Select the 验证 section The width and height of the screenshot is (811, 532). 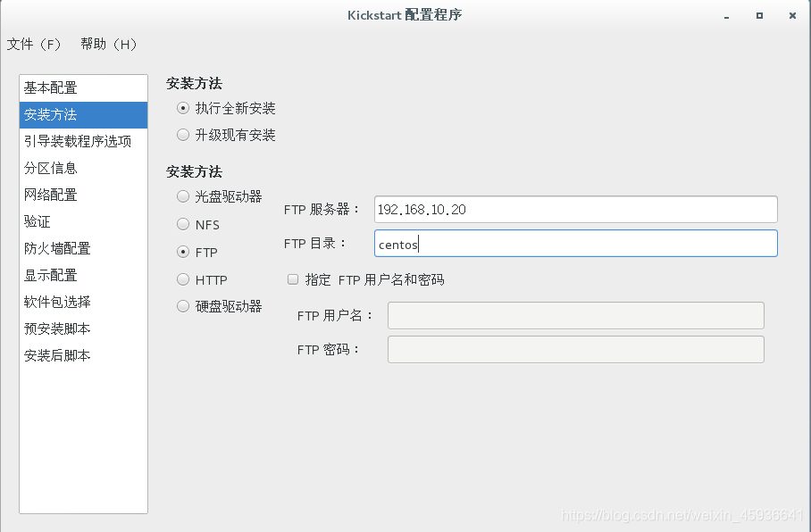38,221
